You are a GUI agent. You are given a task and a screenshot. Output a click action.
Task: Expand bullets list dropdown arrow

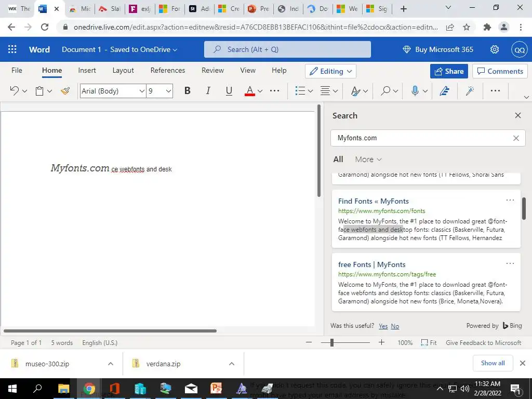pyautogui.click(x=310, y=91)
